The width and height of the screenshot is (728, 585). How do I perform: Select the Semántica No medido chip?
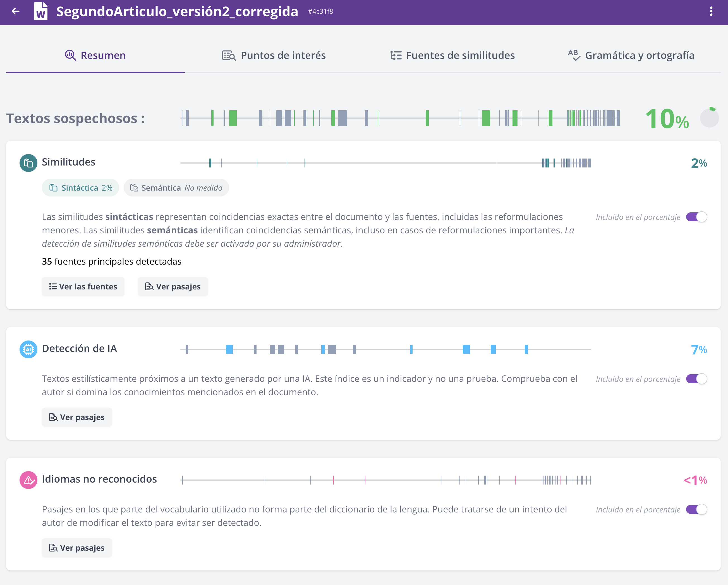(x=176, y=188)
